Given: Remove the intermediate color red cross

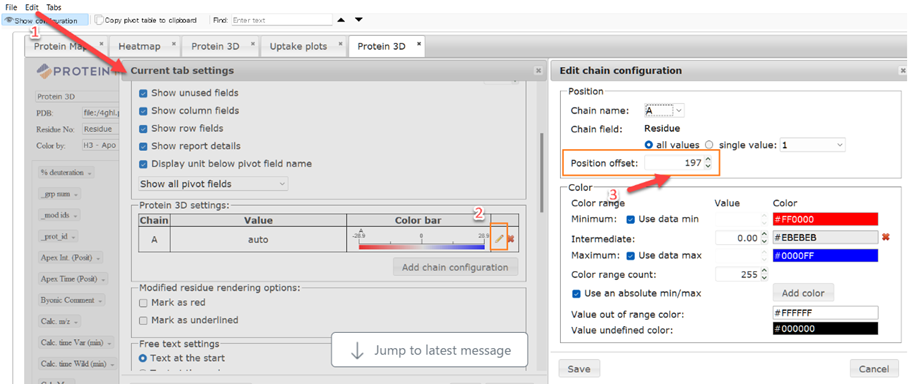Looking at the screenshot, I should [x=886, y=237].
